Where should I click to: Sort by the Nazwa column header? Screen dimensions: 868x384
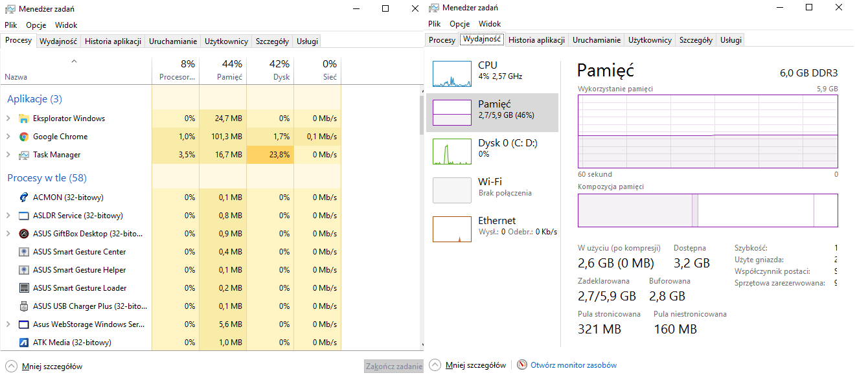(x=76, y=71)
